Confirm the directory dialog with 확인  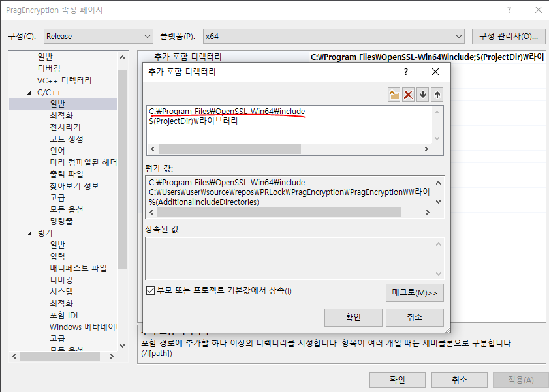click(353, 317)
